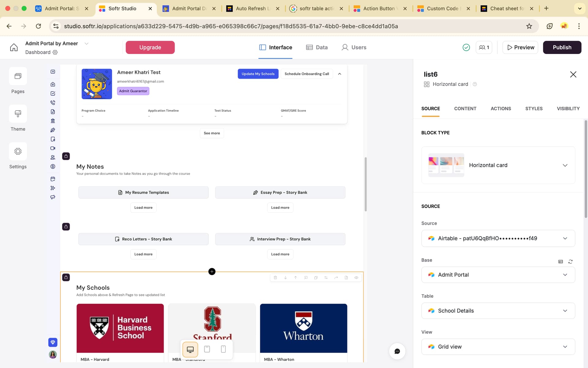Viewport: 588px width, 368px height.
Task: Click lock icon on My Schools block
Action: click(x=66, y=277)
